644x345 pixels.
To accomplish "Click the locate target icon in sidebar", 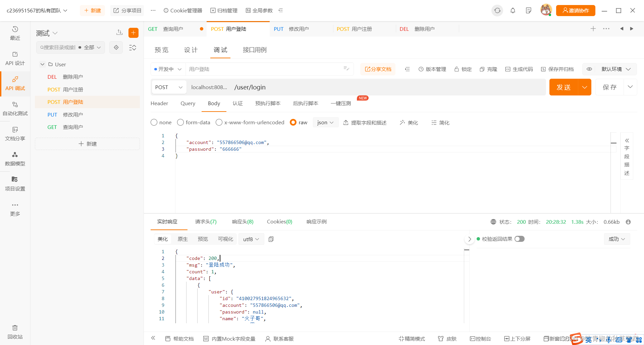I will point(116,47).
